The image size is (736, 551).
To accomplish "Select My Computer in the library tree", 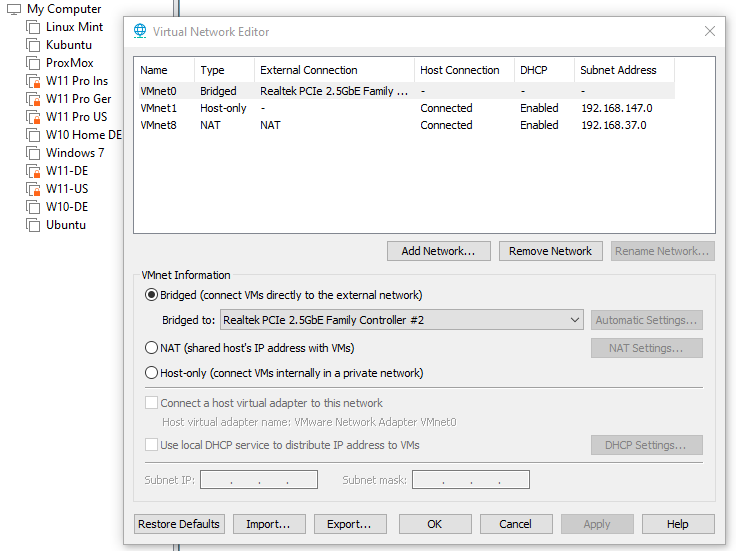I will [64, 9].
